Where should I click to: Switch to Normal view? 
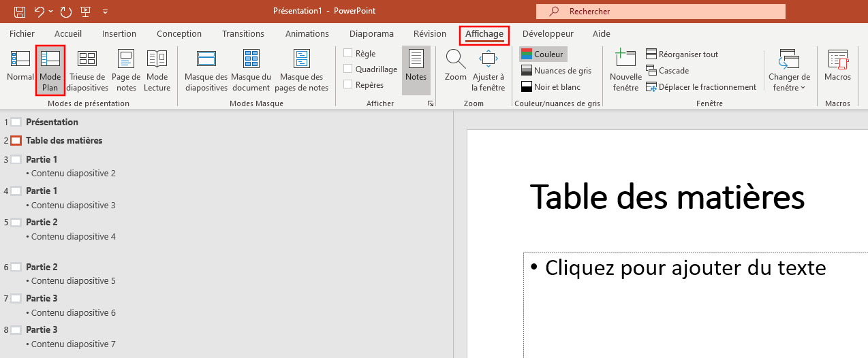tap(20, 67)
